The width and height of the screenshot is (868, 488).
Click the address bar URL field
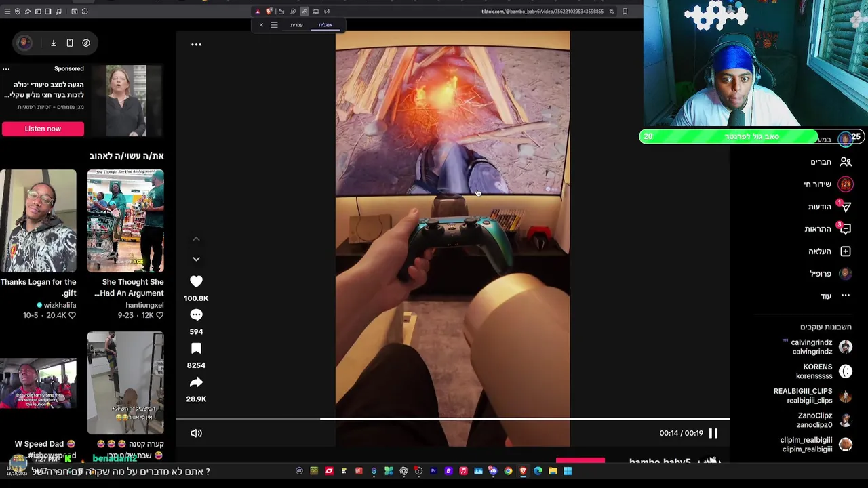point(542,12)
